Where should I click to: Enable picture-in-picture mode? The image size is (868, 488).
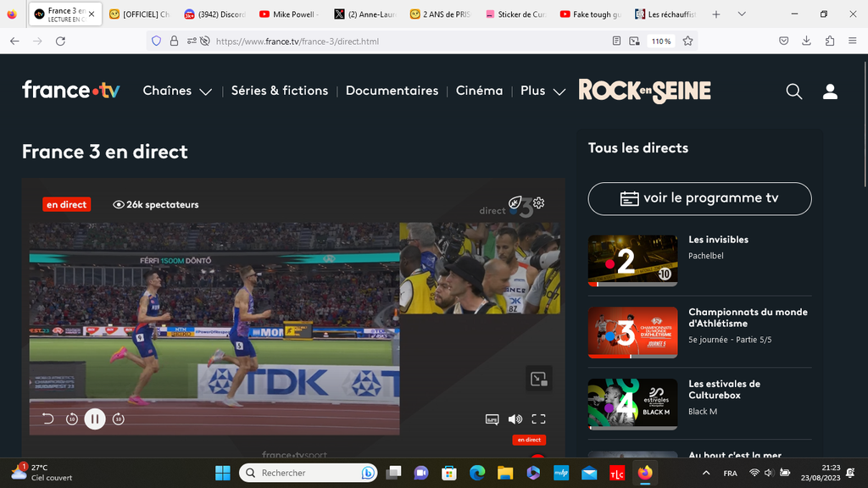[x=538, y=379]
